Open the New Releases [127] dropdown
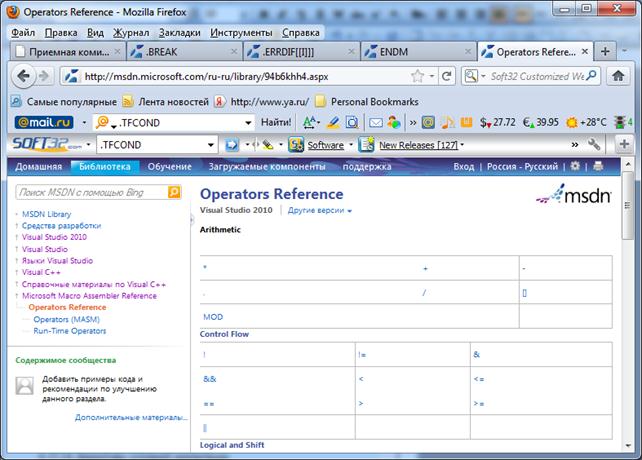The height and width of the screenshot is (460, 642). pyautogui.click(x=462, y=145)
